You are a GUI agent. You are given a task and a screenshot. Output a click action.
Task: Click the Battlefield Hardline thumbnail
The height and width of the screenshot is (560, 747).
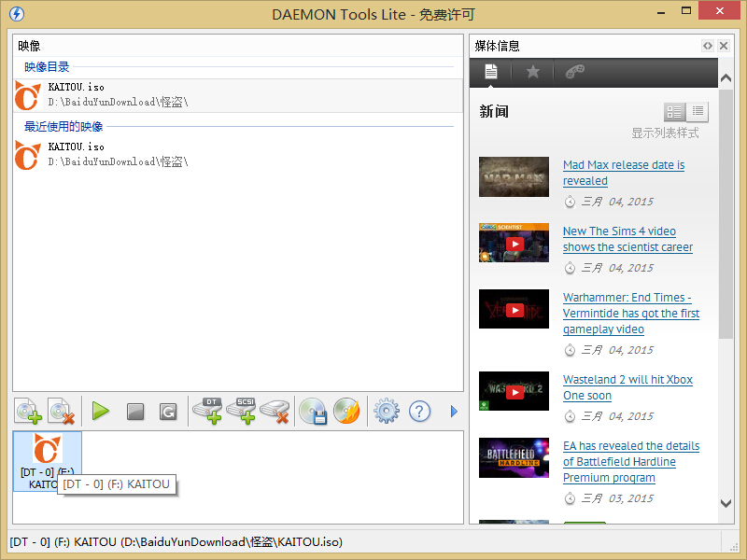[x=514, y=457]
